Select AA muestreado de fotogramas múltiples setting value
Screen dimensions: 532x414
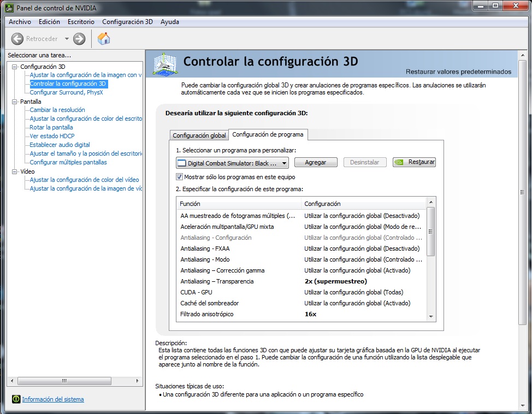click(362, 216)
